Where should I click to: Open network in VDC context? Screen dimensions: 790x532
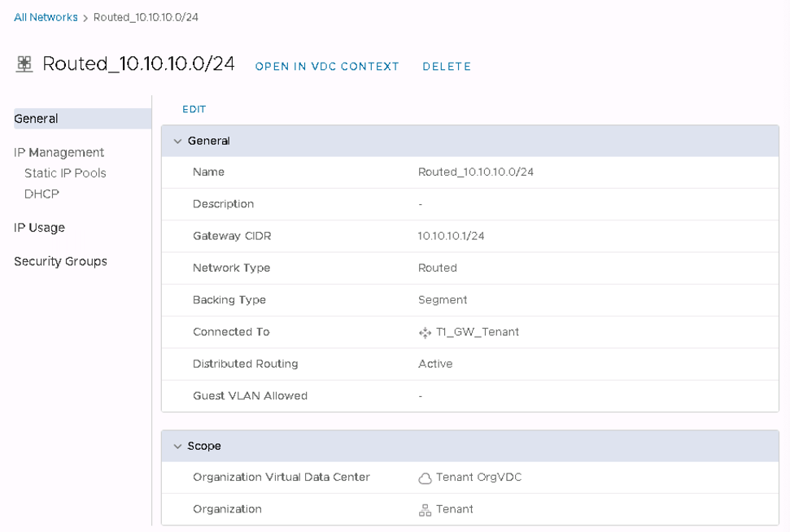(x=327, y=67)
